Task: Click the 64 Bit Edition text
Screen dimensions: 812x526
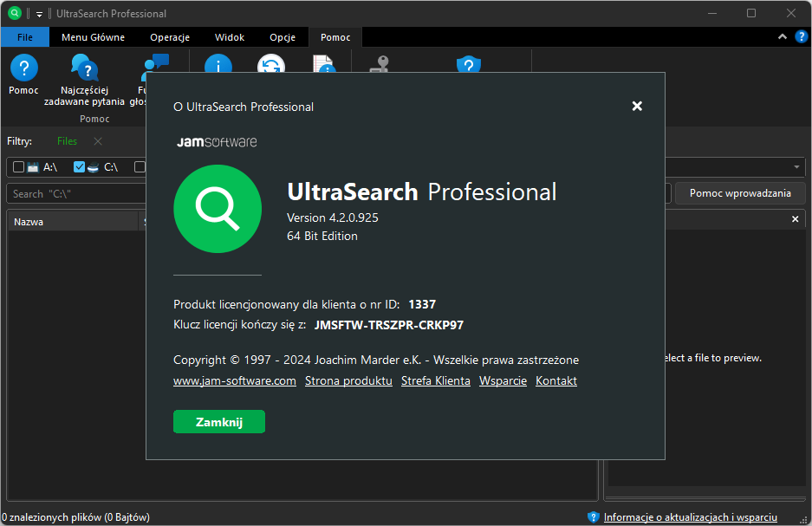Action: coord(322,236)
